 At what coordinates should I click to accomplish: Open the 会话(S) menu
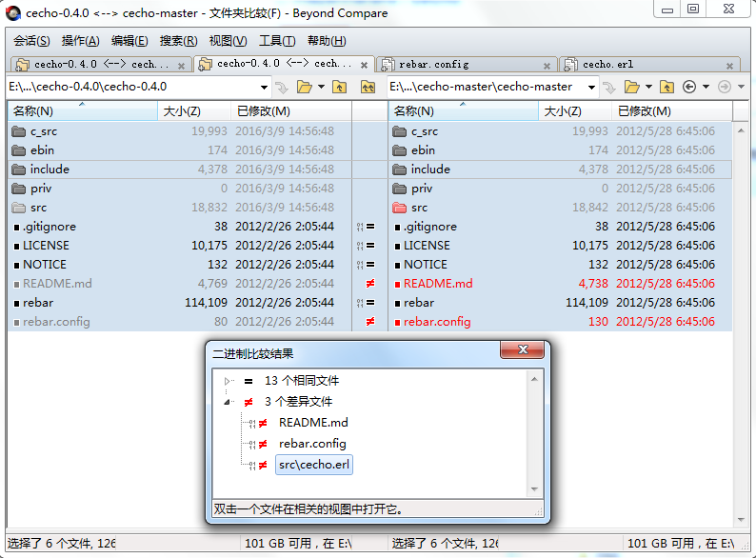click(31, 41)
